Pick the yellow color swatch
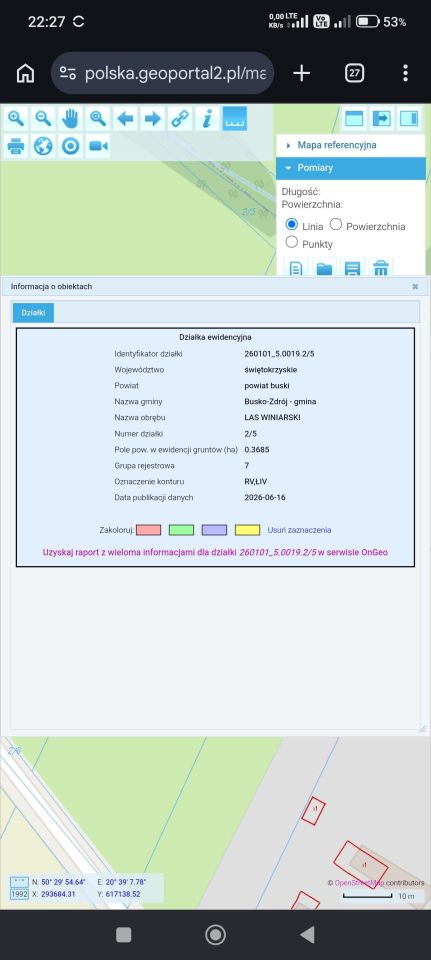 (247, 530)
